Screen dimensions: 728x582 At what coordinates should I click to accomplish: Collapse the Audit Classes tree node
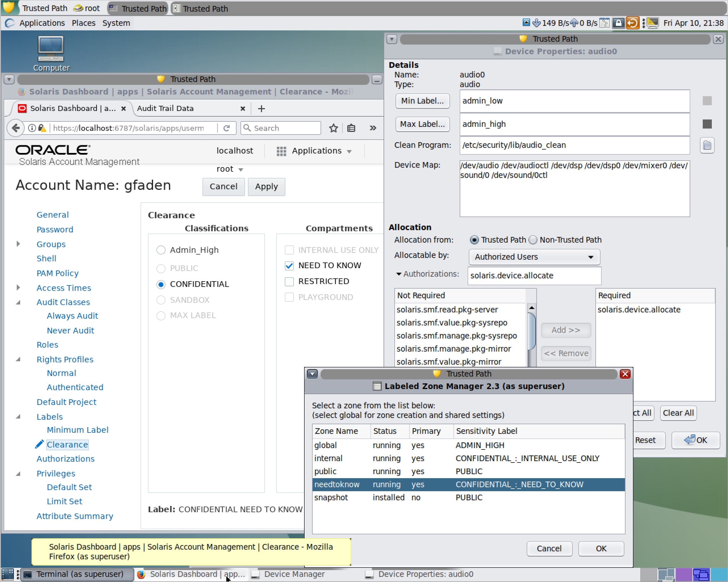(x=18, y=302)
